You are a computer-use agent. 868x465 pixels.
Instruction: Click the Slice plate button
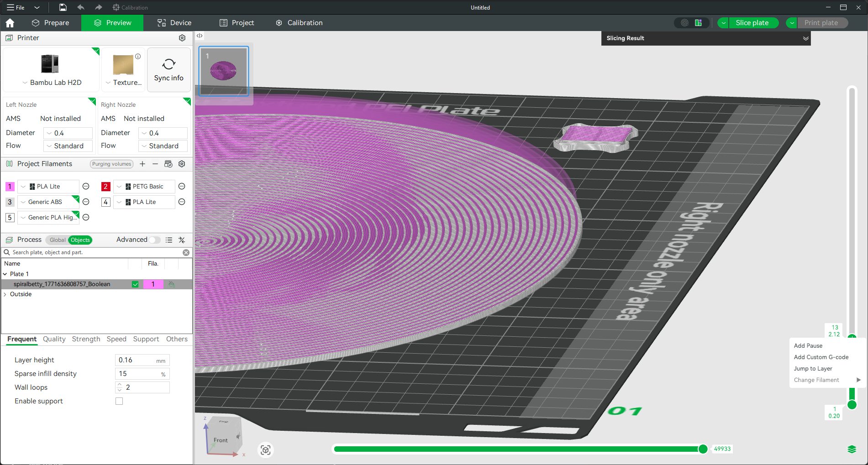point(752,23)
